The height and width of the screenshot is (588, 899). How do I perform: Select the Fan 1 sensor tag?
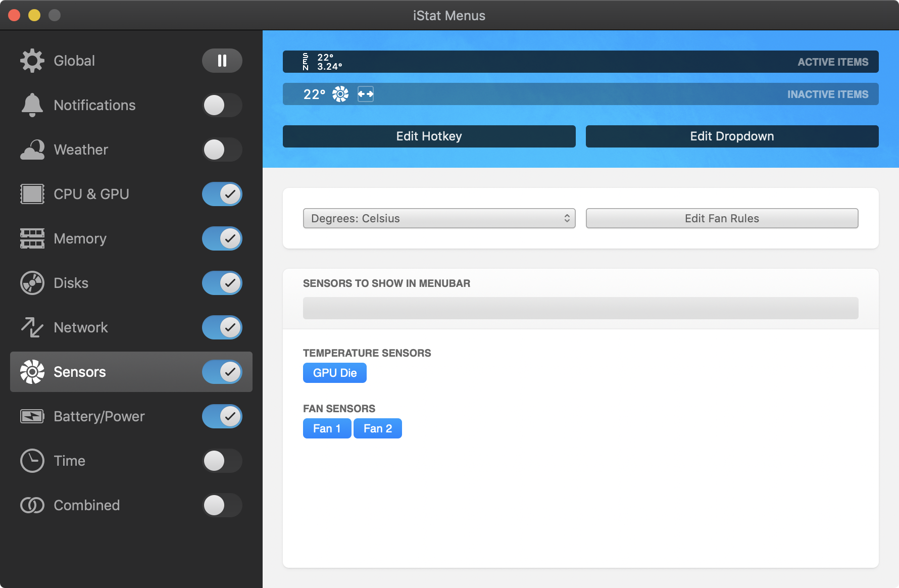[x=327, y=428]
